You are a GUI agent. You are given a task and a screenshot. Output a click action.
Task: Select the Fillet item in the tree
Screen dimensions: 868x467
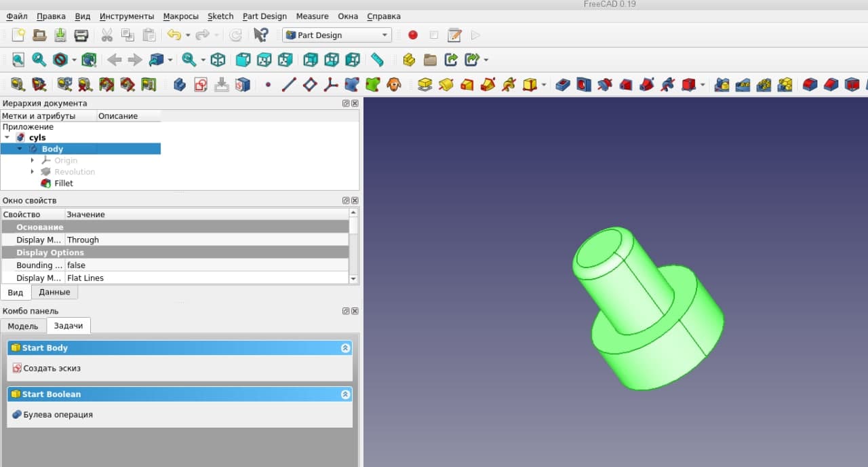(x=64, y=183)
